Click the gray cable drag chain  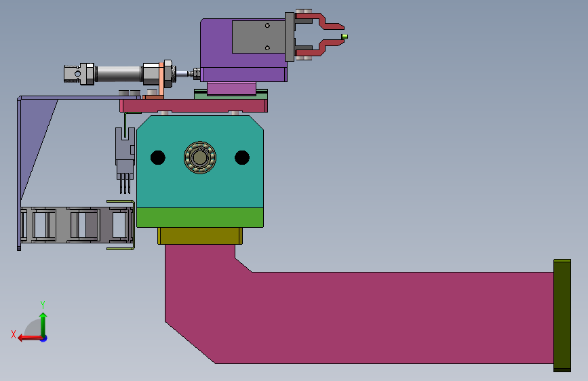(77, 224)
